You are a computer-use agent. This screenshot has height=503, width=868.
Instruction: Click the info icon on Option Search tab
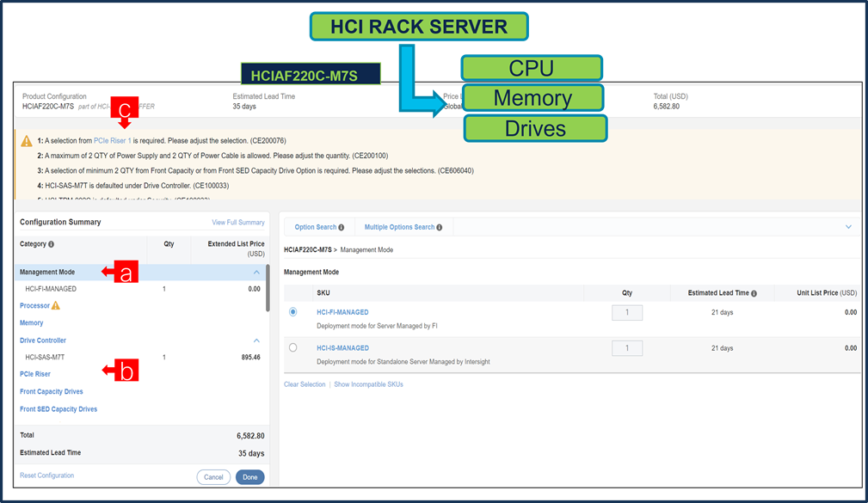pyautogui.click(x=341, y=228)
